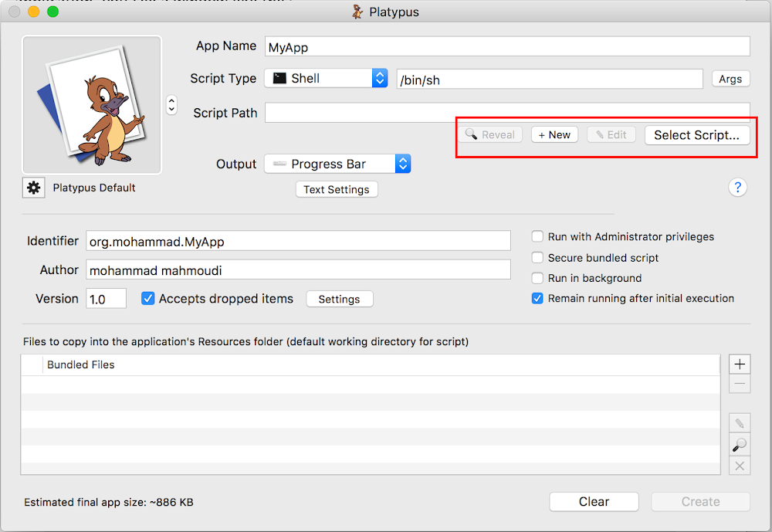Viewport: 772px width, 532px height.
Task: Click the pencil edit icon beside the file list
Action: 739,423
